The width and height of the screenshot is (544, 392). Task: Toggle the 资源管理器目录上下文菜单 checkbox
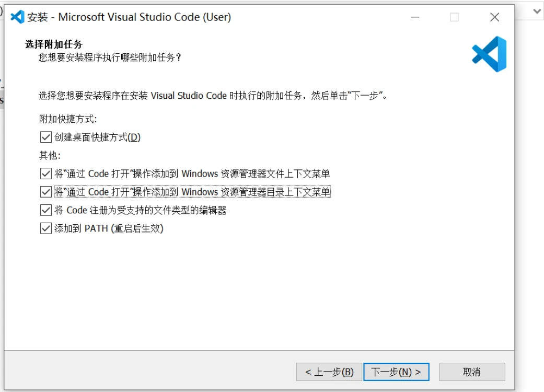[x=46, y=192]
